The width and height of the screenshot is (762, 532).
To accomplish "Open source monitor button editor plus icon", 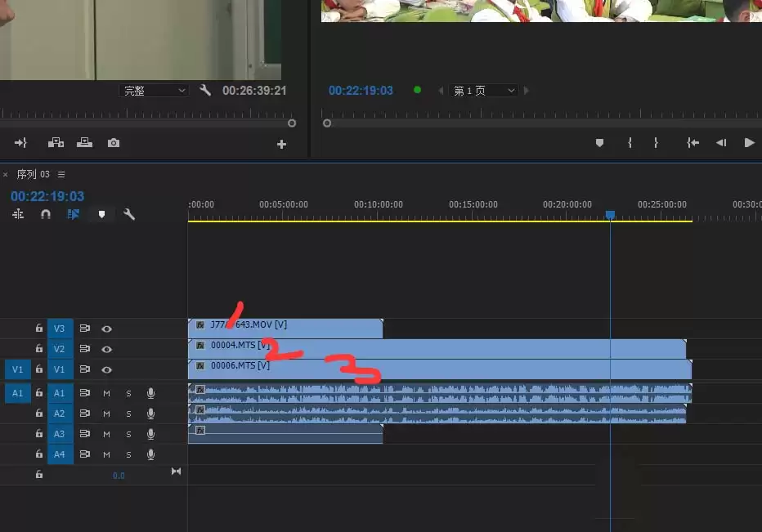I will [x=281, y=144].
